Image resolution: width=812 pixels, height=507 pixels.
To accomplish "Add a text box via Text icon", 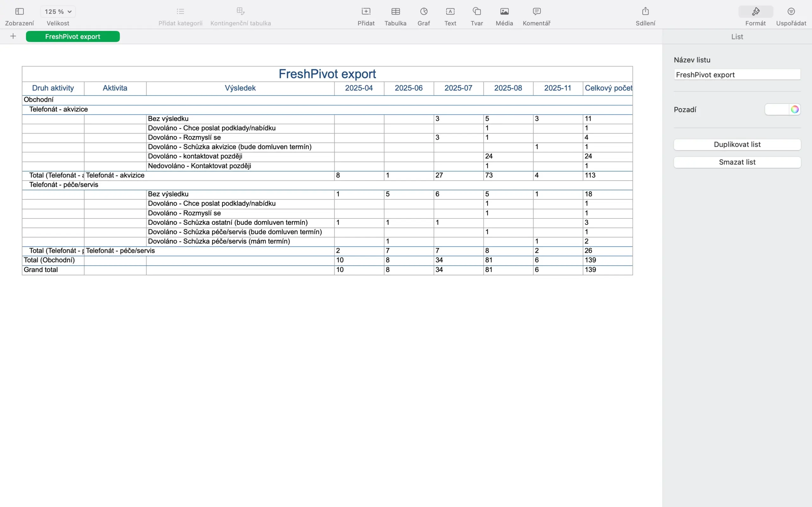I will (450, 12).
